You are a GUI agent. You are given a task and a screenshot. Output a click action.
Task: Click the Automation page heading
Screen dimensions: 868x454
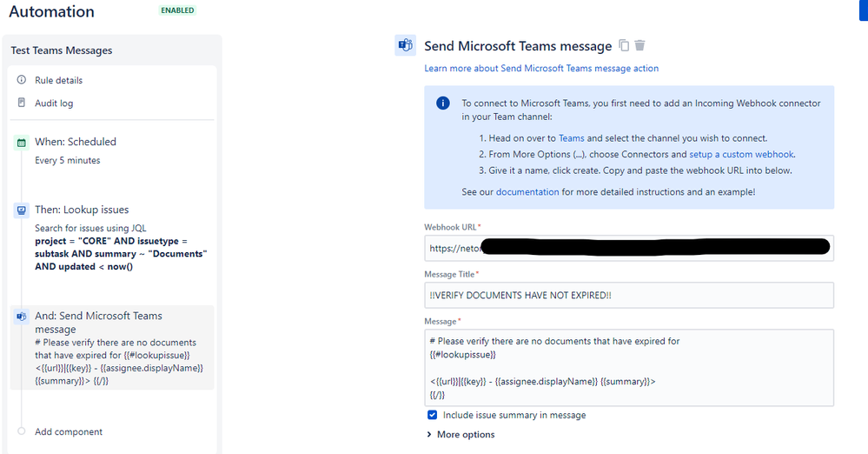click(51, 11)
